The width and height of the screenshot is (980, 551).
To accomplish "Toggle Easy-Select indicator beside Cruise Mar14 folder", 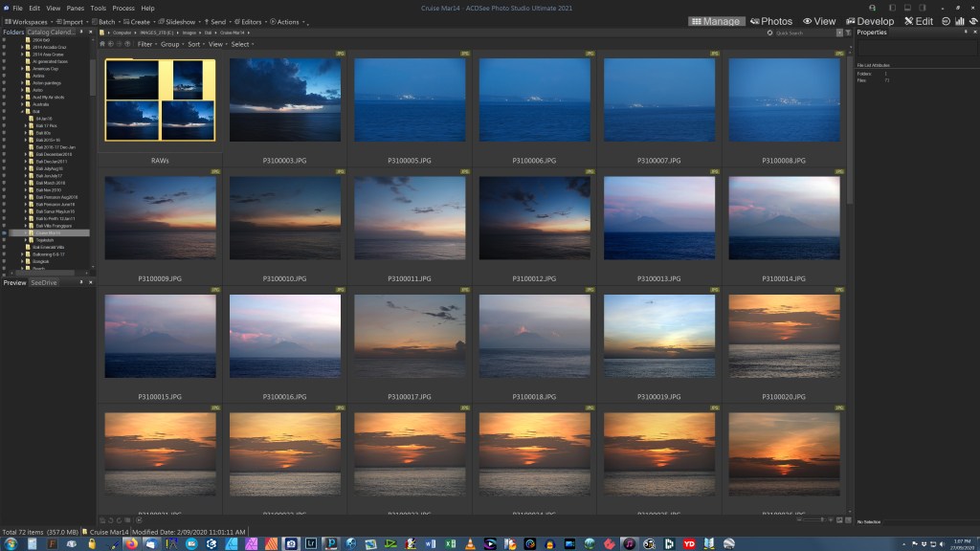I will tap(4, 232).
